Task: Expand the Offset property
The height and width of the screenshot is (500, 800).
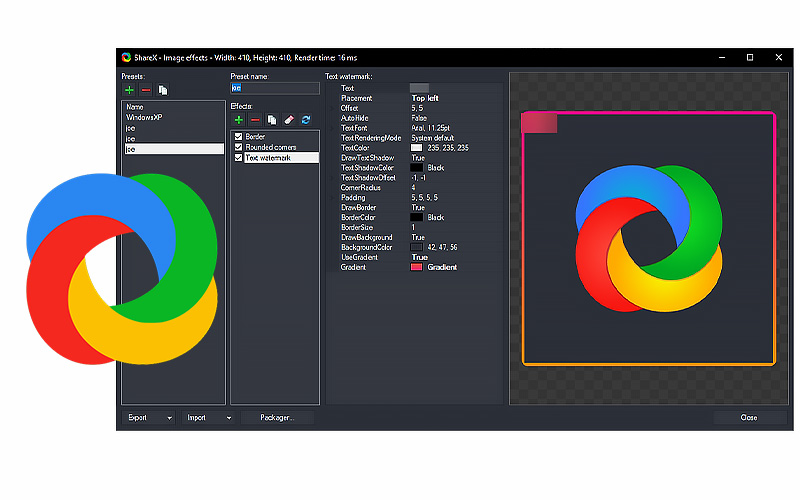Action: pyautogui.click(x=333, y=108)
